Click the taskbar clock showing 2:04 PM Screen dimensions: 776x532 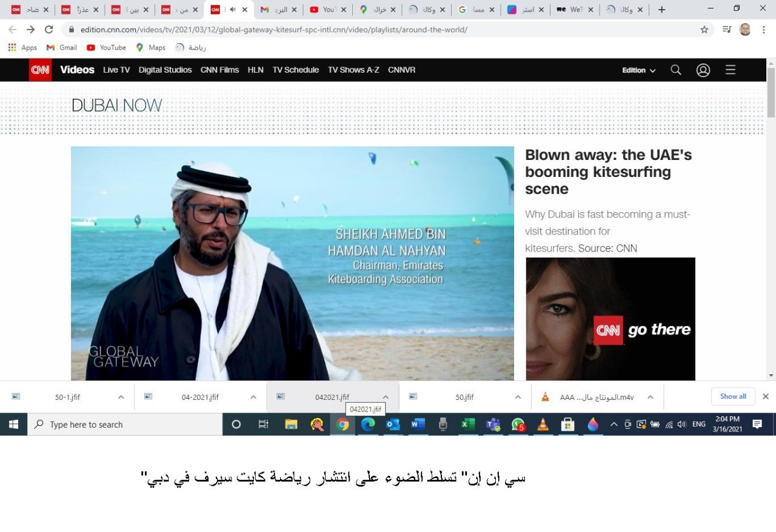727,424
